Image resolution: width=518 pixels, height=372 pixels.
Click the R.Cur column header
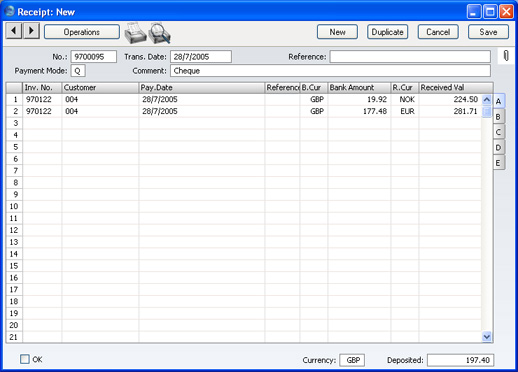coord(405,88)
